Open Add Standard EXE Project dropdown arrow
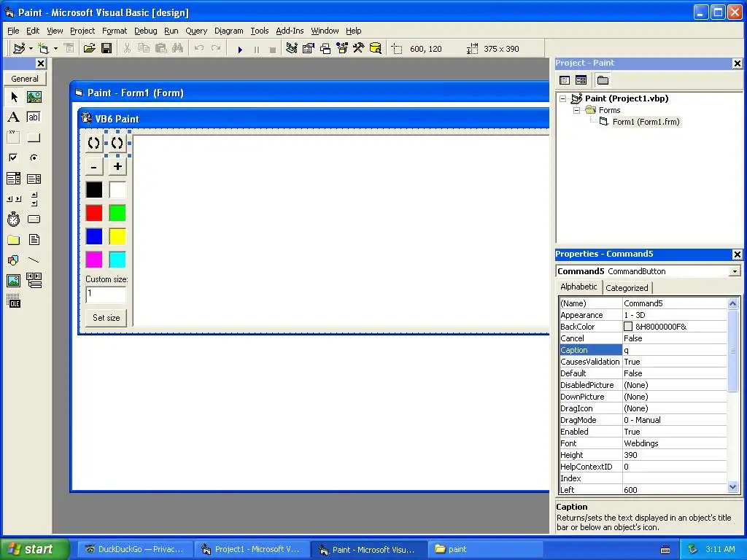 click(x=31, y=49)
